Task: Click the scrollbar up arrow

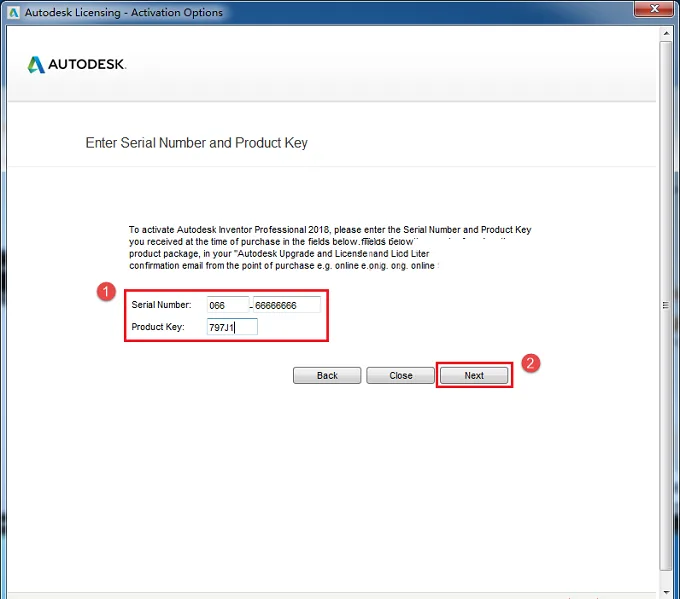Action: 666,33
